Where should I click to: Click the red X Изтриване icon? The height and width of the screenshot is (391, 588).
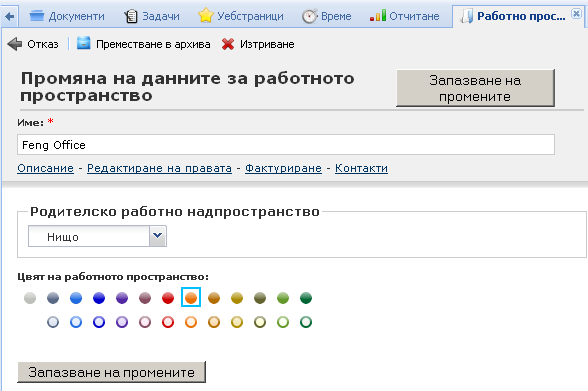(228, 44)
